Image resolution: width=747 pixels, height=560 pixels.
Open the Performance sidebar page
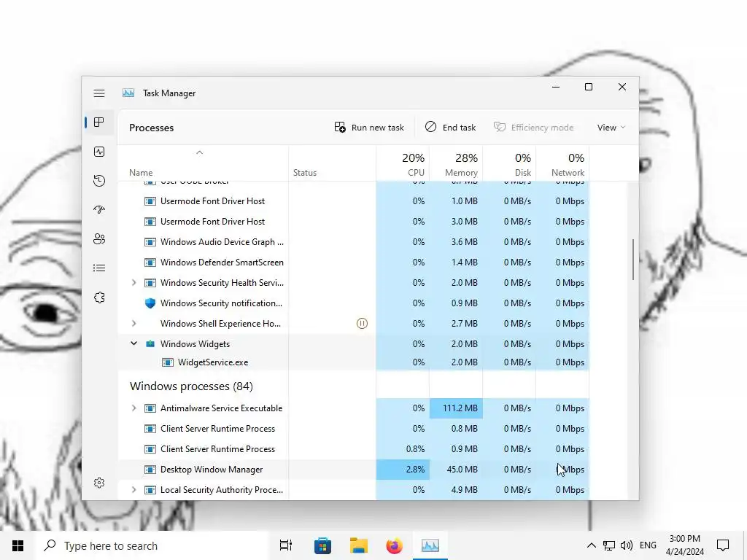click(99, 152)
